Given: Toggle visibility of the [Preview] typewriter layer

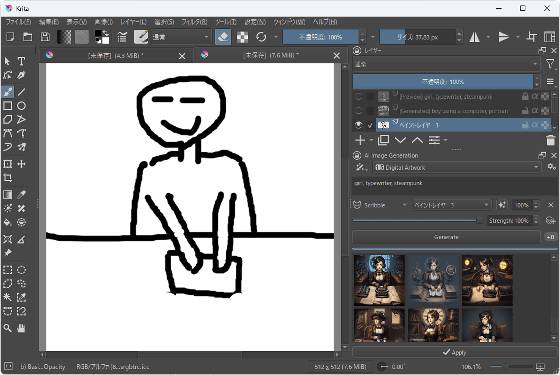Looking at the screenshot, I should 358,96.
